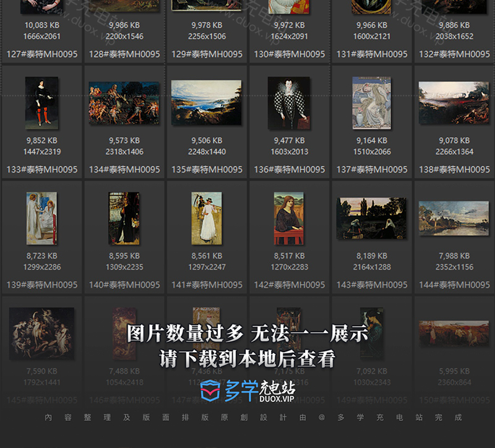Select the reclining draped figure thumbnail 137
The width and height of the screenshot is (495, 448).
click(371, 103)
